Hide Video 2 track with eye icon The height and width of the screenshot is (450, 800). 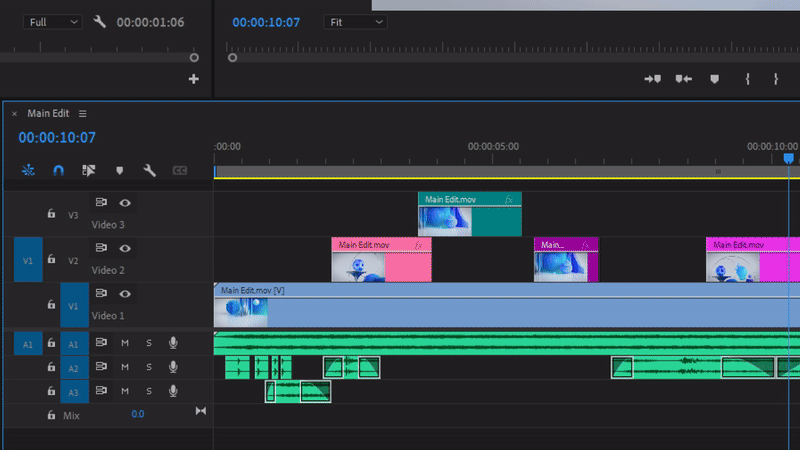(x=125, y=248)
